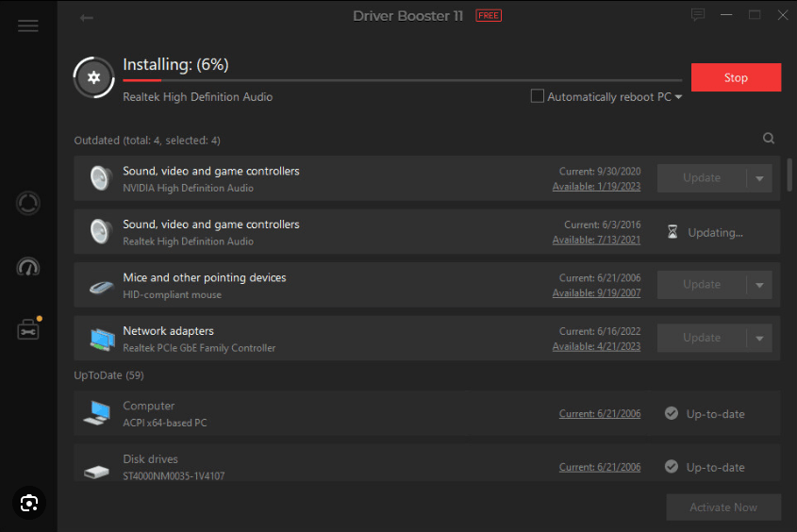797x532 pixels.
Task: Open dropdown beside NVIDIA audio Update button
Action: coord(759,178)
